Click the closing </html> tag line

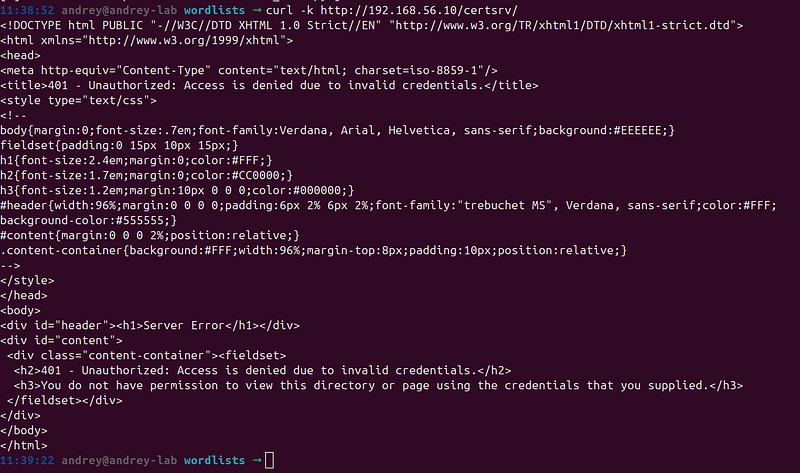(23, 445)
